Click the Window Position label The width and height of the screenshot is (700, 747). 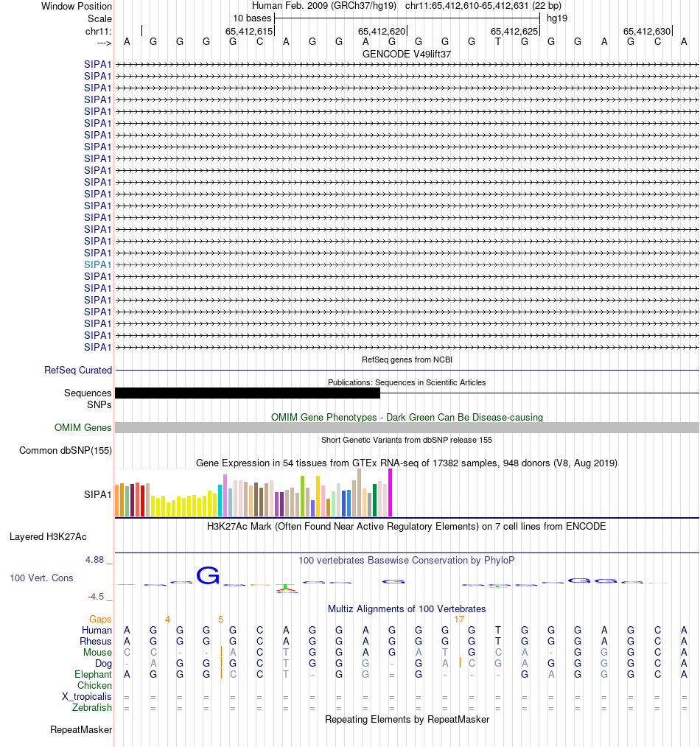(77, 6)
